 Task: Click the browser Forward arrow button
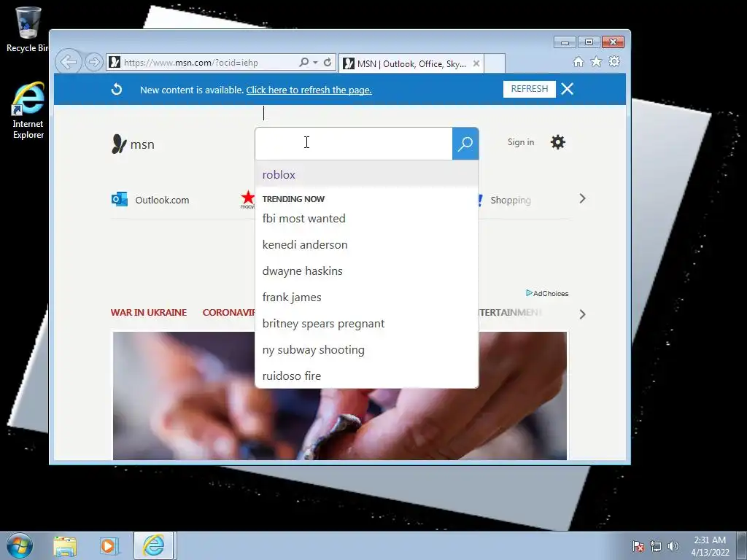coord(94,63)
